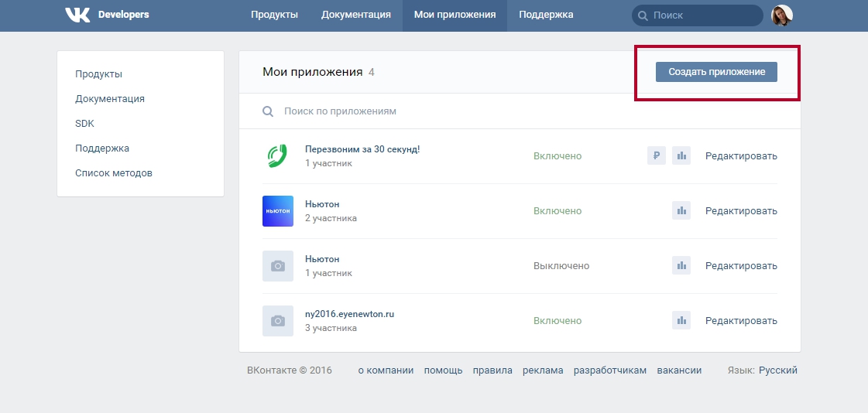Open Продукты in the left sidebar
The width and height of the screenshot is (868, 413).
pos(98,74)
